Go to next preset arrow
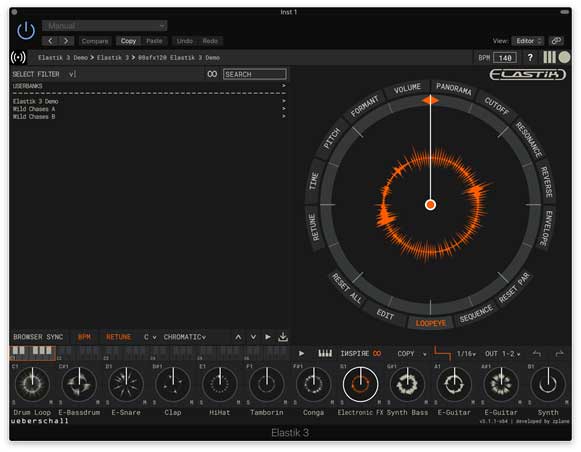The width and height of the screenshot is (581, 452). pyautogui.click(x=66, y=41)
